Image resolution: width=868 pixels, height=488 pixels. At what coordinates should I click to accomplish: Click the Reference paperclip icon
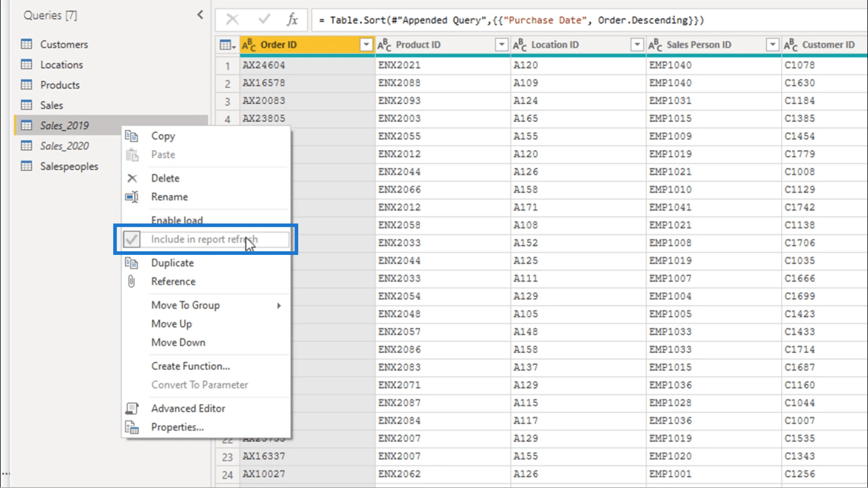coord(131,281)
